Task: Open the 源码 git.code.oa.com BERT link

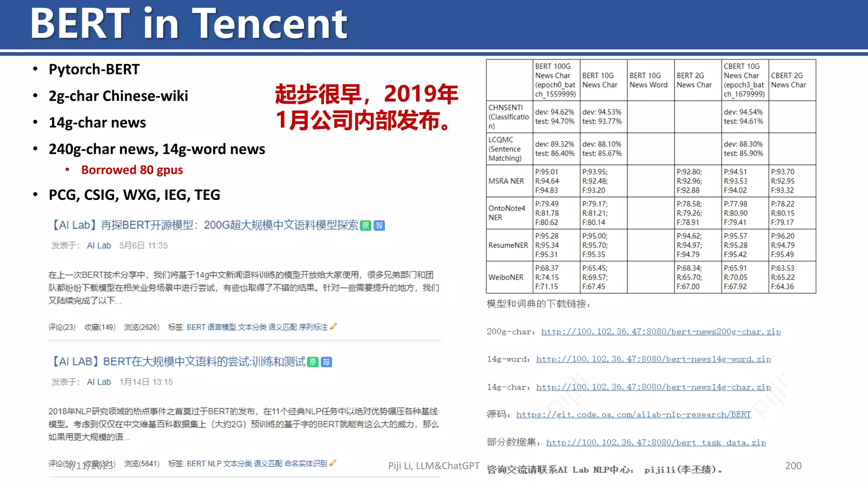Action: pyautogui.click(x=633, y=415)
